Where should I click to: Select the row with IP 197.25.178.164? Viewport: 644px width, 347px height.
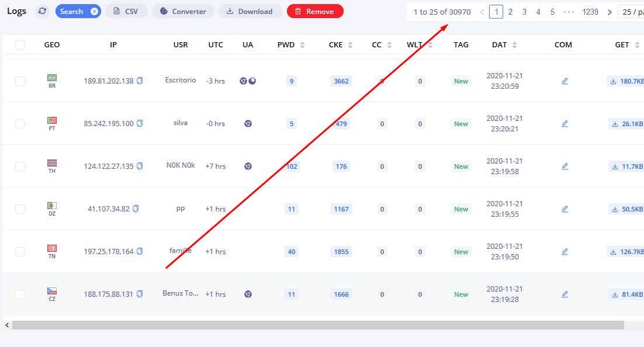coord(20,252)
